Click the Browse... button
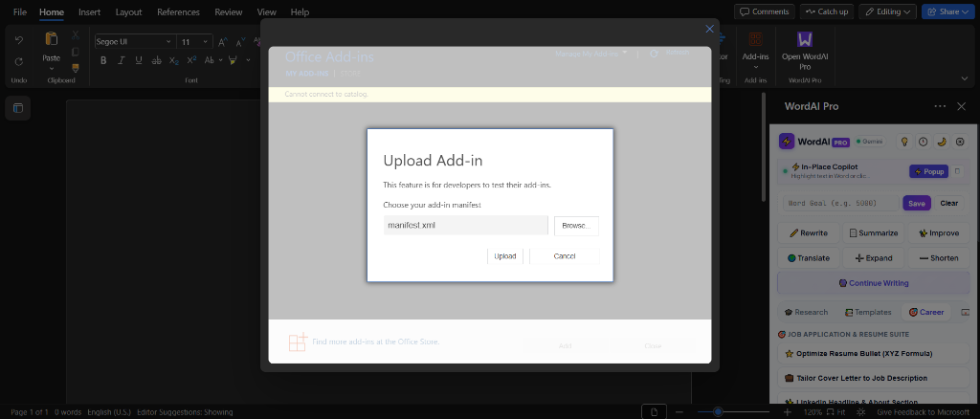Viewport: 980px width, 419px height. click(x=576, y=226)
